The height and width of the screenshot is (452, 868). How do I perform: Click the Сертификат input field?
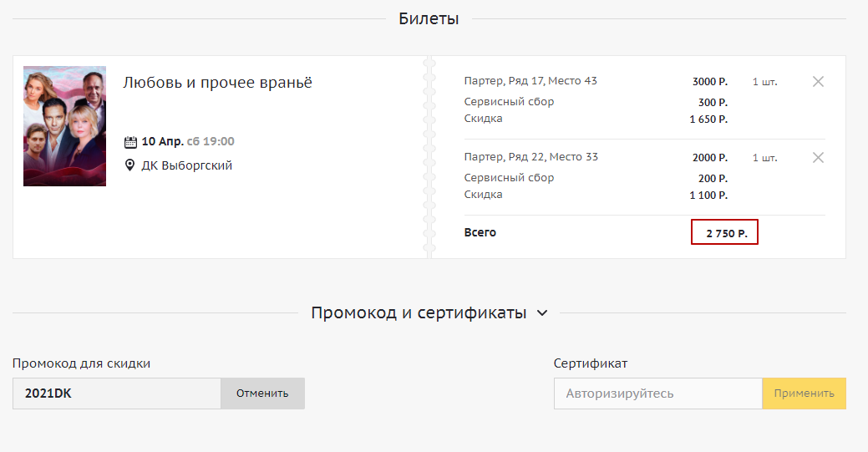pyautogui.click(x=657, y=394)
